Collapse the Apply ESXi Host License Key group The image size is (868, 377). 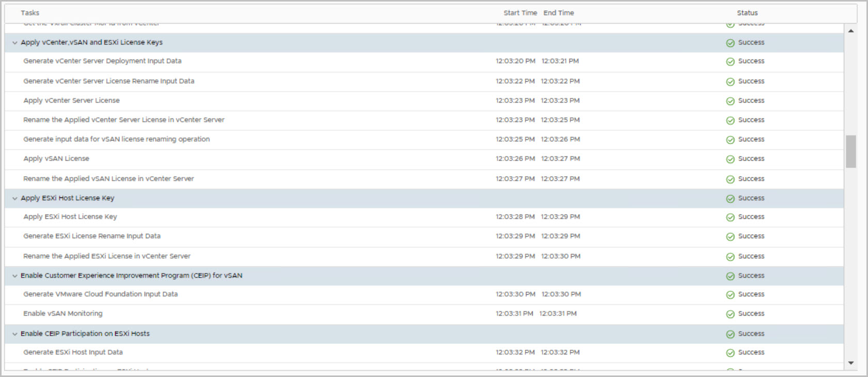click(14, 198)
